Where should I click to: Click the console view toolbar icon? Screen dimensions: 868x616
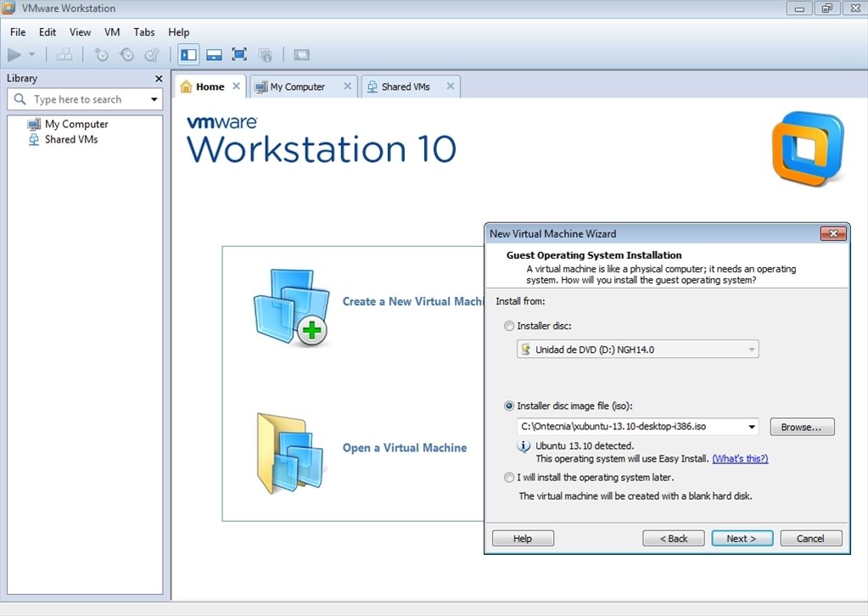click(302, 54)
